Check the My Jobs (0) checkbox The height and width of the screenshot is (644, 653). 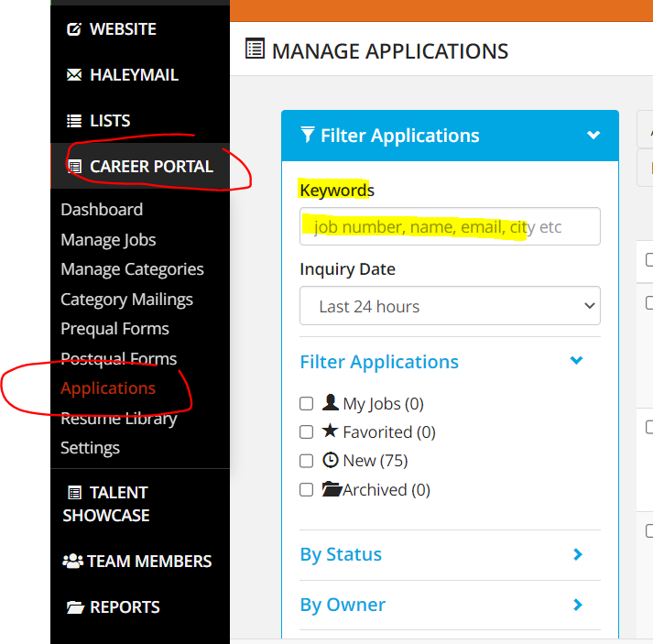point(307,404)
